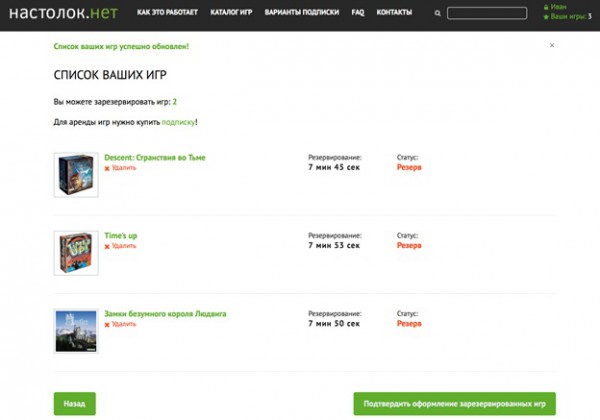Click red X delete icon under Descent
Image resolution: width=600 pixels, height=420 pixels.
(x=107, y=168)
